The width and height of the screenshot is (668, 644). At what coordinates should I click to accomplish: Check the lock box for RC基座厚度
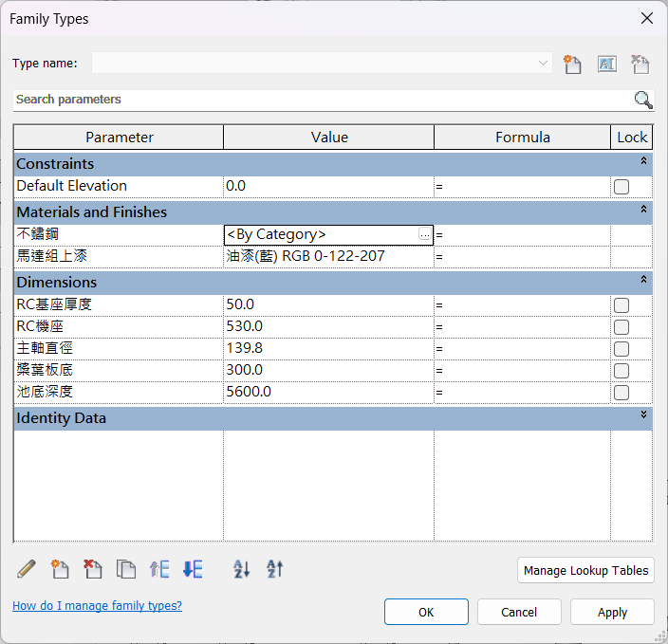622,305
